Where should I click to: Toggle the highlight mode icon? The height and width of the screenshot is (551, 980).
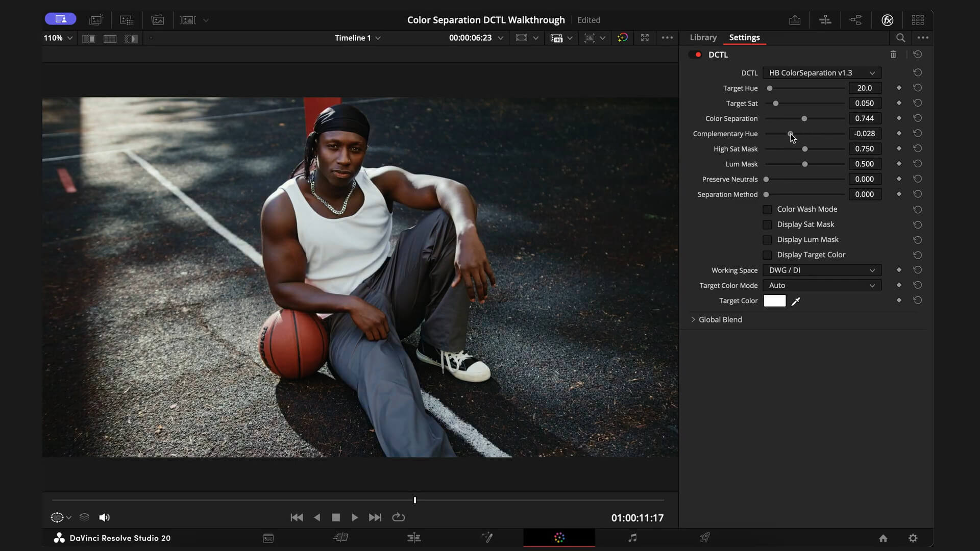tap(131, 39)
